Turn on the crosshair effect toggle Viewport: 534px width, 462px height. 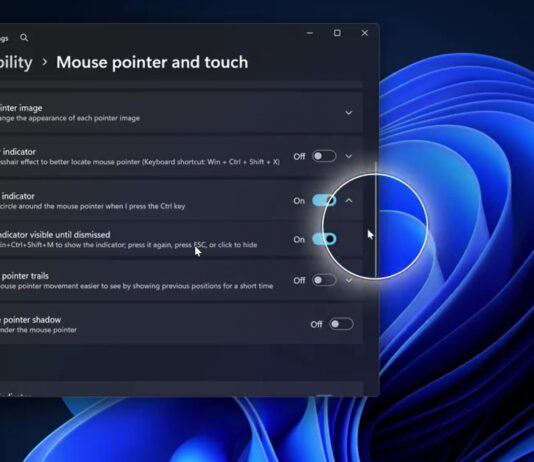[324, 156]
